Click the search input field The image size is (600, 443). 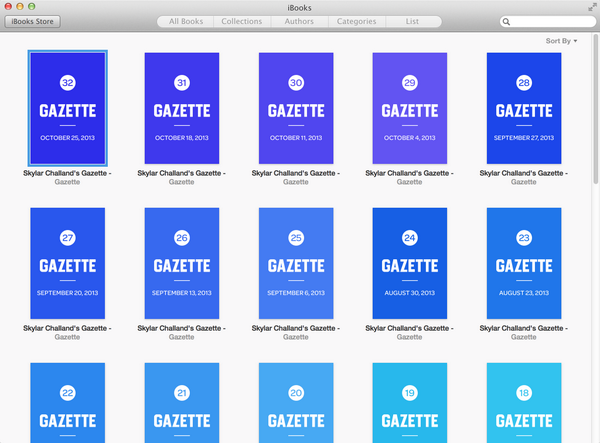tap(548, 22)
